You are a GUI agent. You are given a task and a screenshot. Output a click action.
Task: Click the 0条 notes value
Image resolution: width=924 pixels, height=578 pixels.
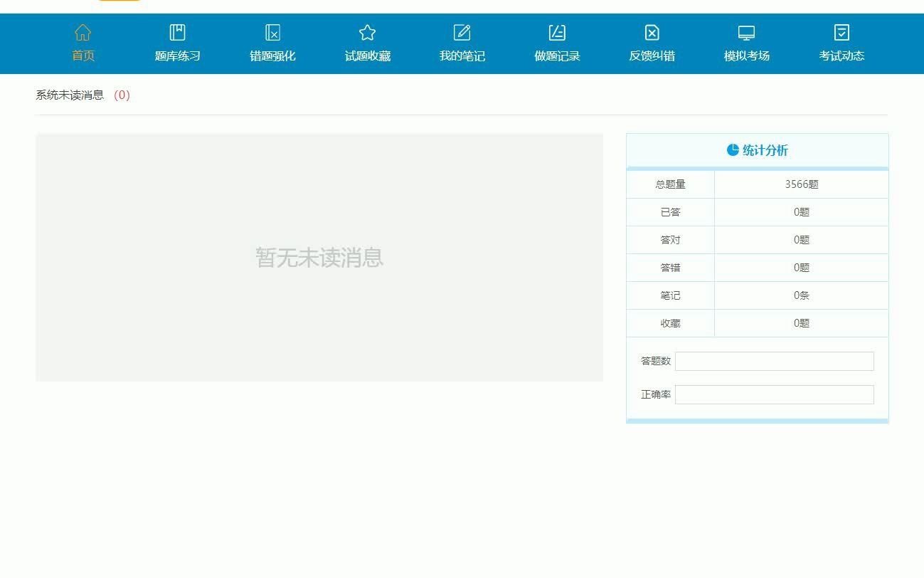coord(802,295)
